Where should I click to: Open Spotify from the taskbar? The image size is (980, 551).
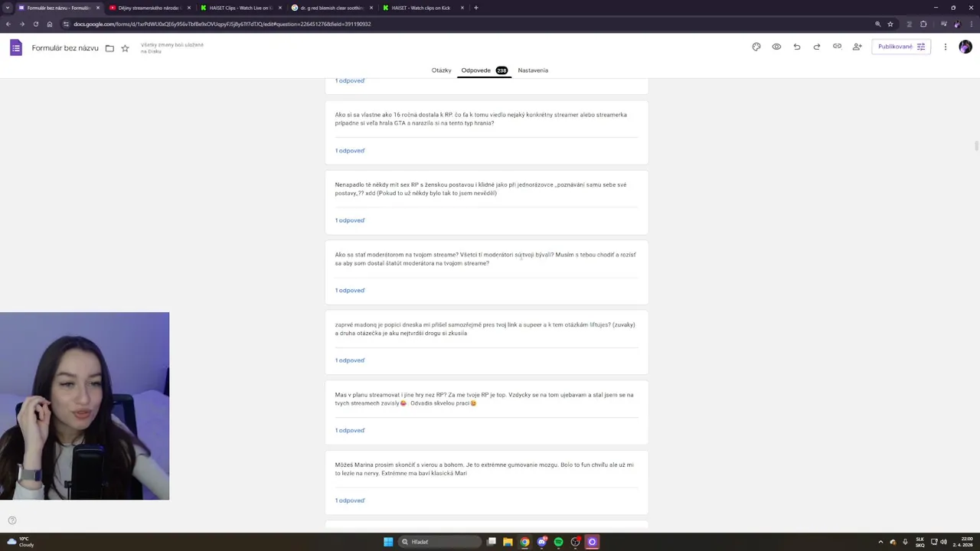click(558, 542)
